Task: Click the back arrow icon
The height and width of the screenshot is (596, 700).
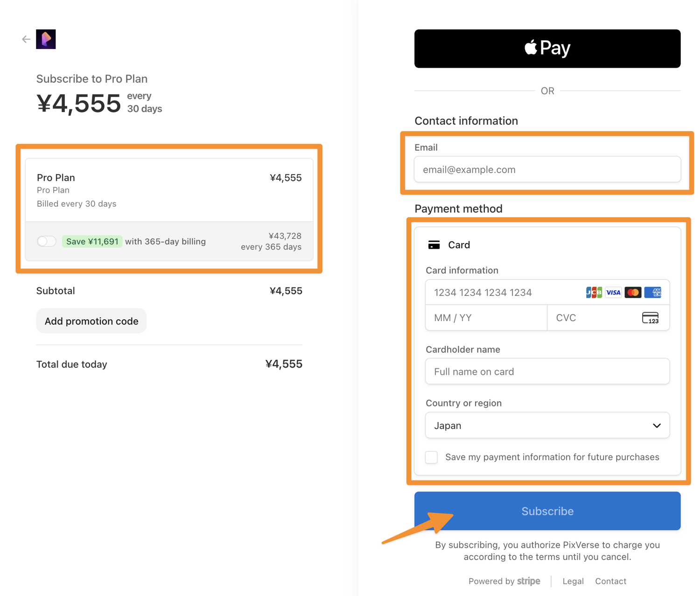Action: [x=26, y=40]
